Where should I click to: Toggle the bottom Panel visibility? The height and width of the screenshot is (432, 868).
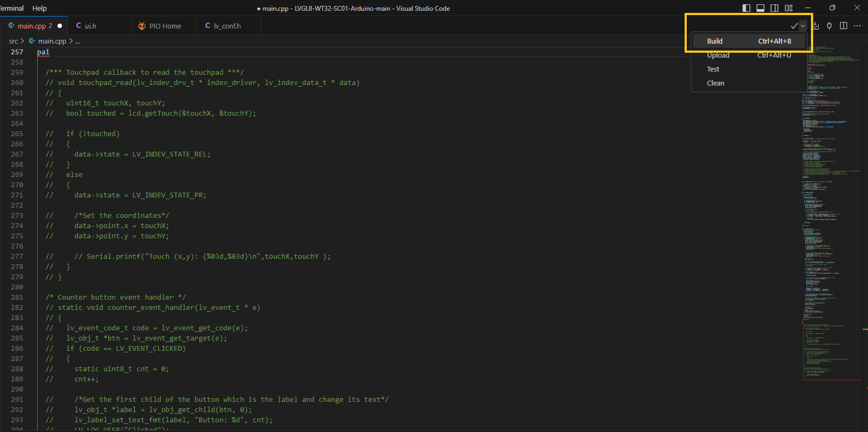[760, 8]
